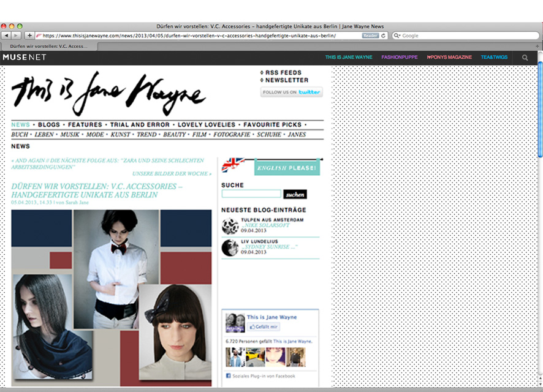Click the Facebook logo icon in plugin footer

click(228, 375)
